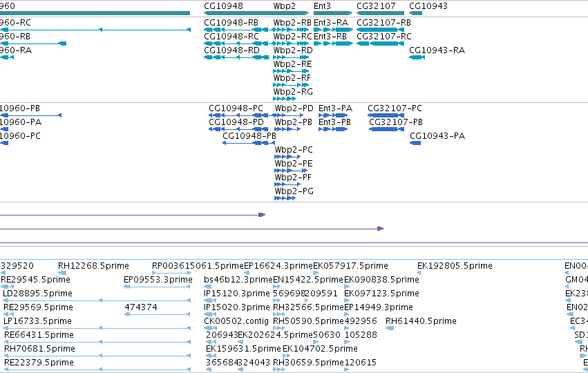Click transcript Wbp2-RB
This screenshot has height=373, width=588.
292,23
